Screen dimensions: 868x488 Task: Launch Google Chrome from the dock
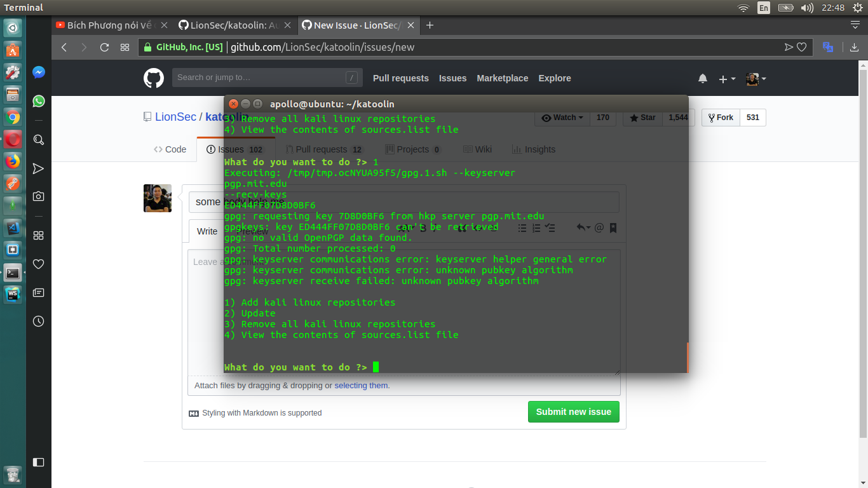13,118
